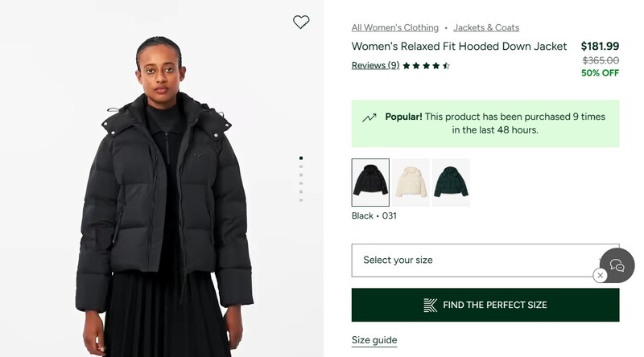
Task: Select the black jacket color swatch
Action: tap(370, 183)
